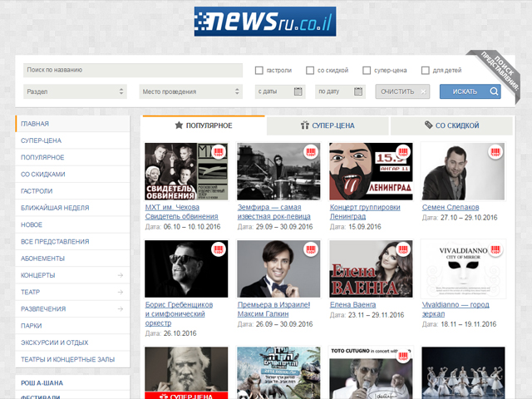The width and height of the screenshot is (532, 399).
Task: Click the star icon on Популярное tab
Action: point(179,126)
